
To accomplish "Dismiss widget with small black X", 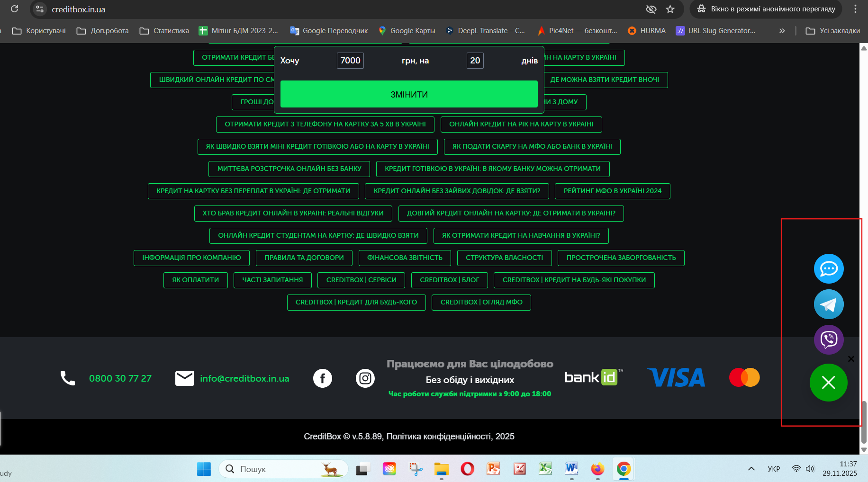I will [x=851, y=359].
